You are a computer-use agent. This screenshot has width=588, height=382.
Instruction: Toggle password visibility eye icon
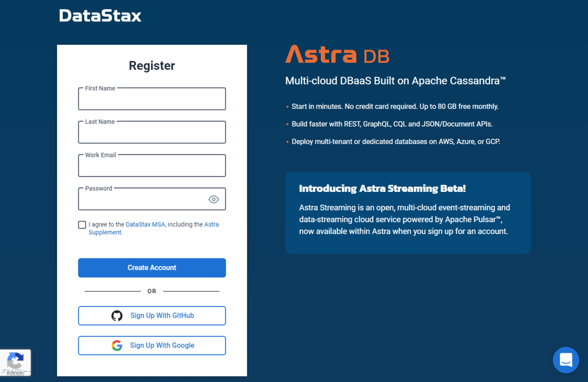pos(214,199)
